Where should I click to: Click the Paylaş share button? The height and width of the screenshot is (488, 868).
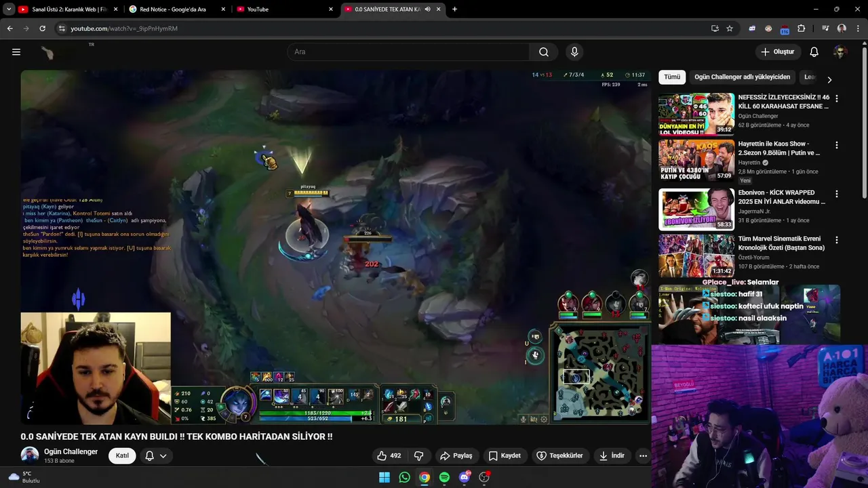pyautogui.click(x=456, y=455)
